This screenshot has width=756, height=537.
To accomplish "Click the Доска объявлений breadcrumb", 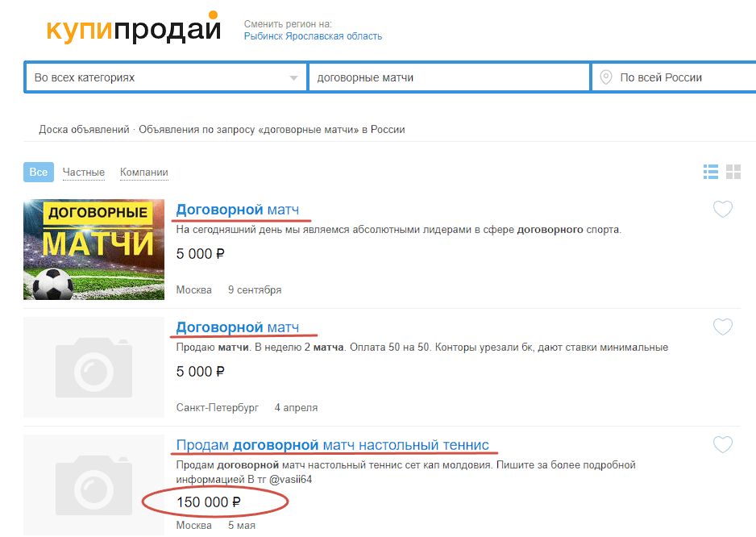I will (x=84, y=129).
